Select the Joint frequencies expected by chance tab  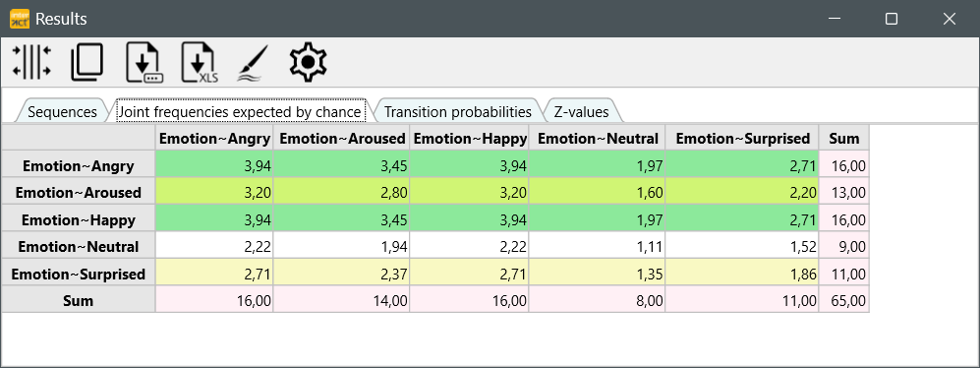click(x=240, y=112)
